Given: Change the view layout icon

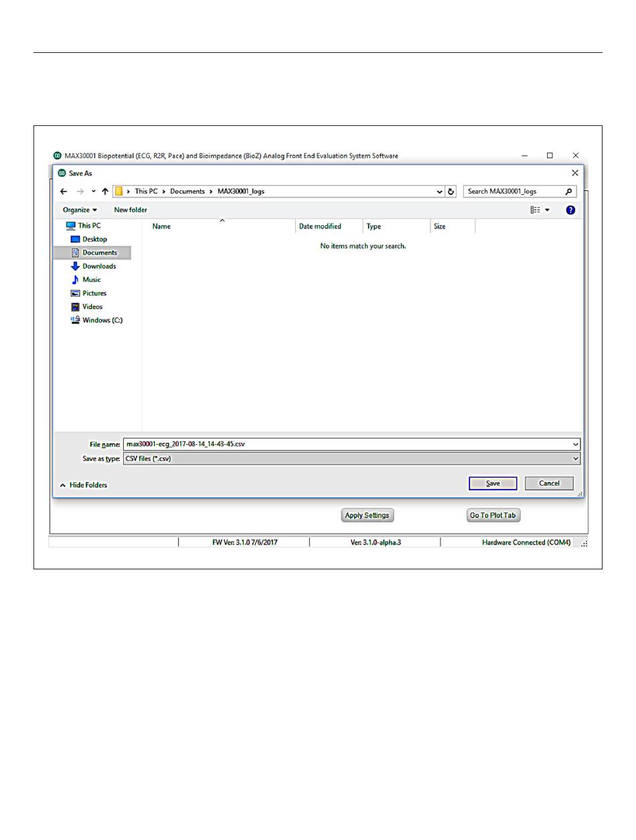Looking at the screenshot, I should [536, 210].
